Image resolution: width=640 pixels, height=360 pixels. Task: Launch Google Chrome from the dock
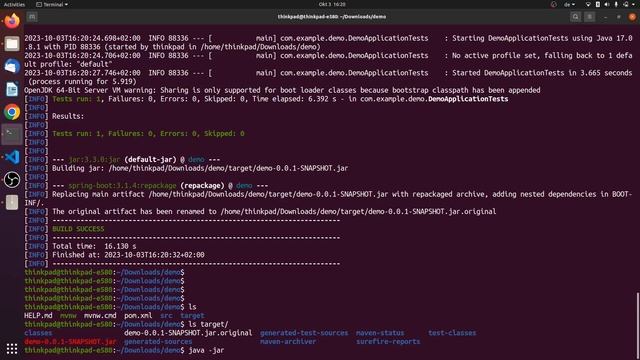click(x=12, y=112)
